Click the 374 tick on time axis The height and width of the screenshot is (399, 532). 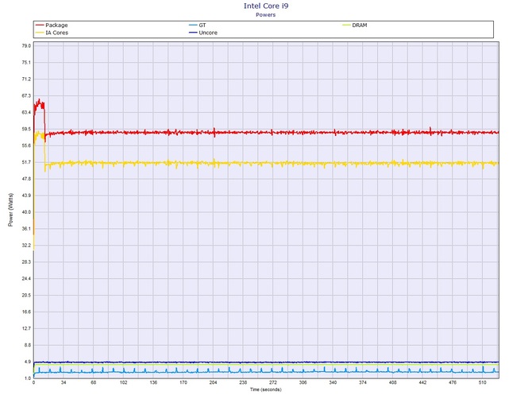(363, 382)
